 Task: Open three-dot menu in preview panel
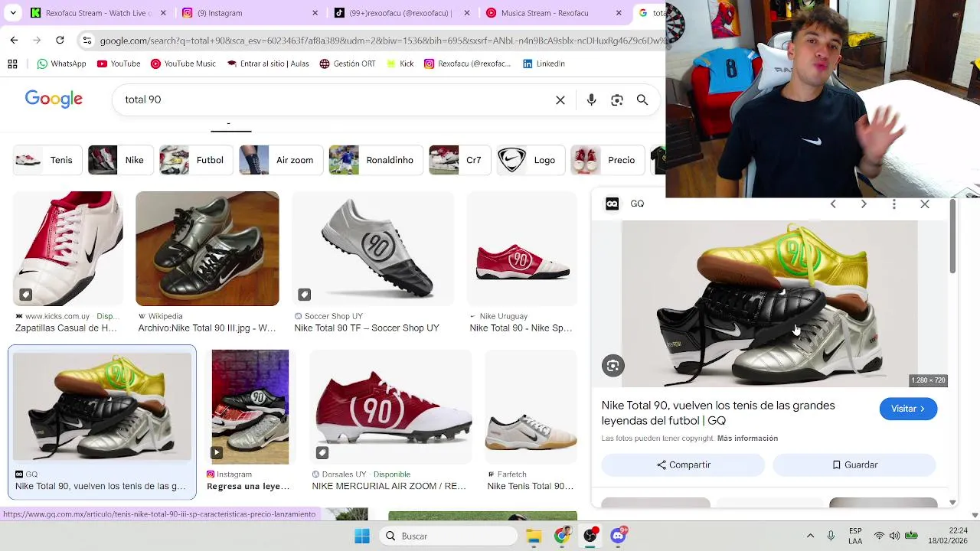894,204
